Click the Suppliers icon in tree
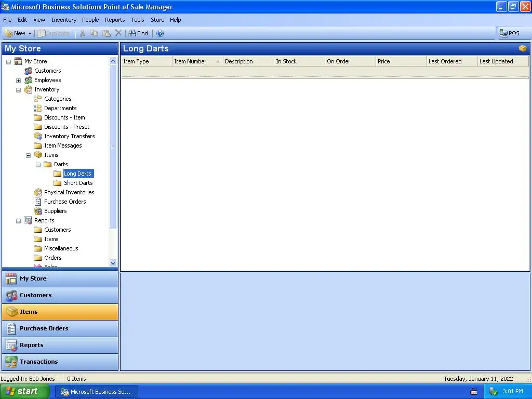The image size is (532, 399). pyautogui.click(x=37, y=211)
